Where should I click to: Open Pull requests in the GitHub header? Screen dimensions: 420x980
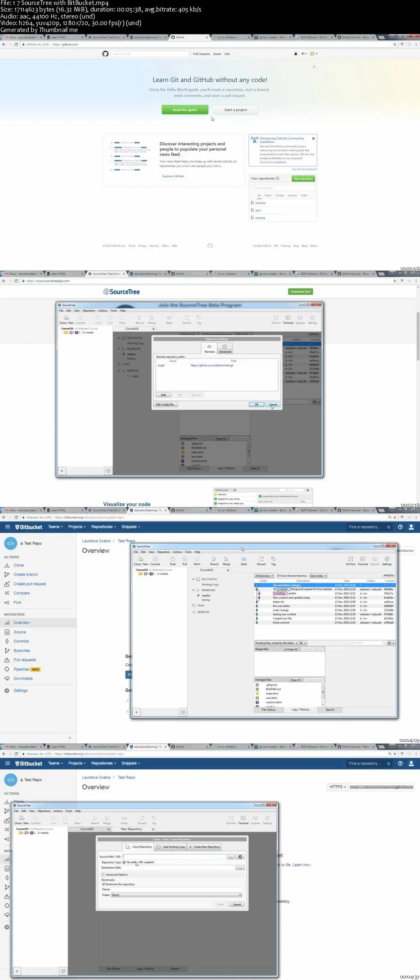201,54
